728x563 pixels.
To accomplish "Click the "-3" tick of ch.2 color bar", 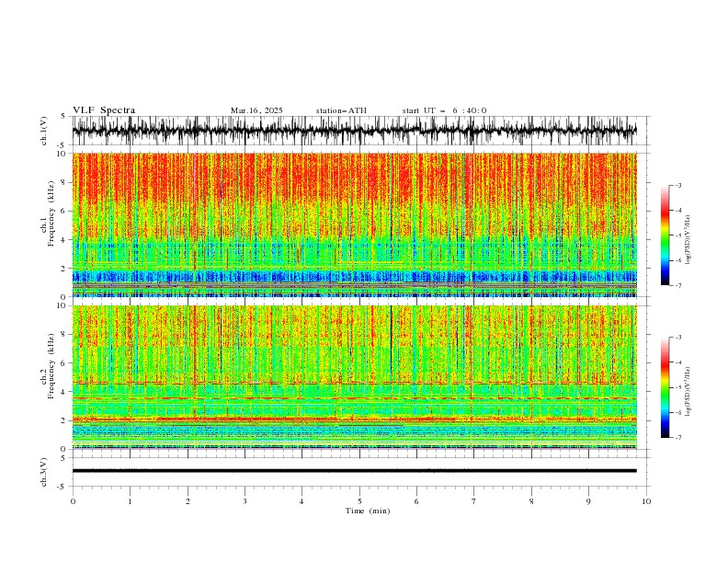I will click(677, 338).
